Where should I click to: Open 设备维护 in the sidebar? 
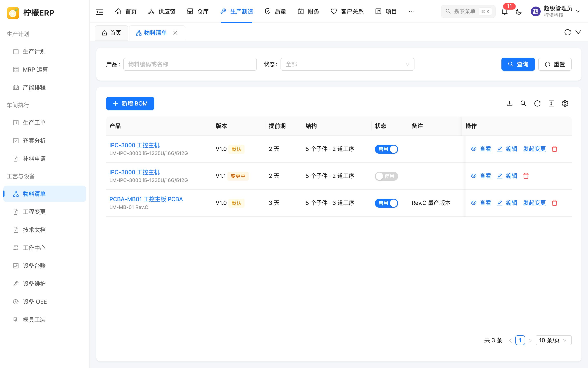click(45, 284)
